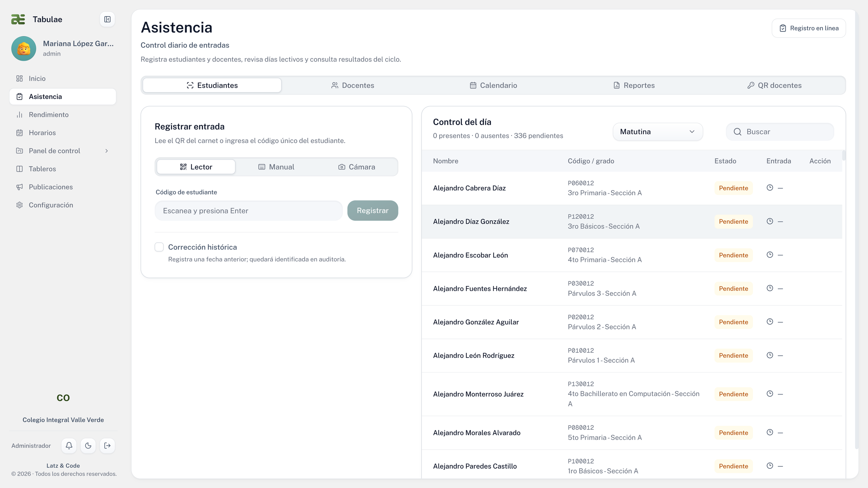Click Pendiente badge for Alejandro Fuentes Hernández

(733, 288)
